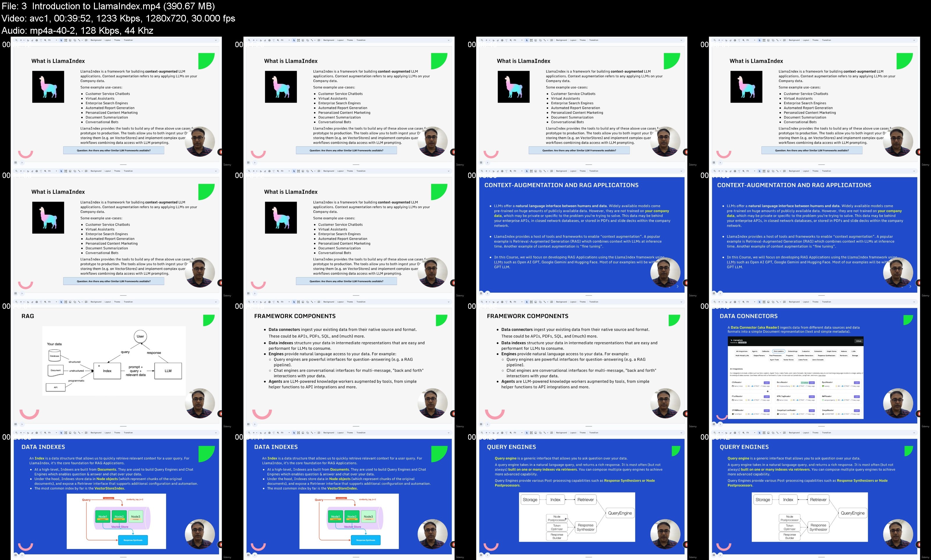
Task: Select LLMs pill on LlamaHub
Action: pyautogui.click(x=854, y=351)
